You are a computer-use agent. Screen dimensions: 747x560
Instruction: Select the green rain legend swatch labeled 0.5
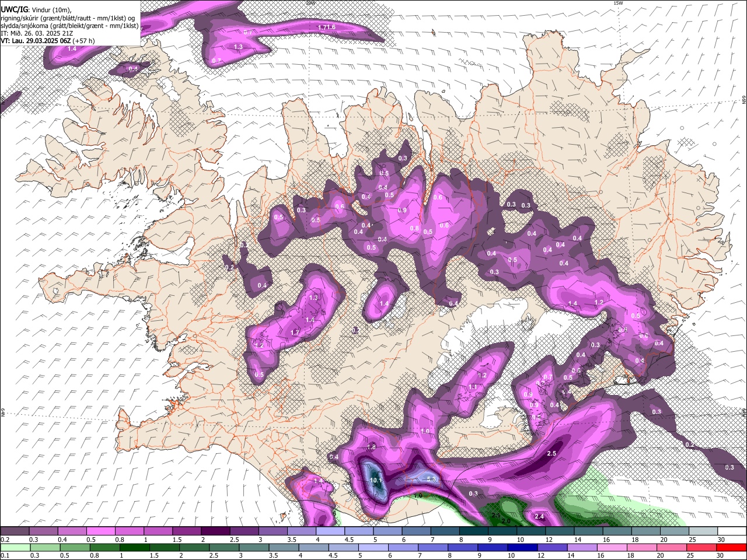click(x=75, y=547)
